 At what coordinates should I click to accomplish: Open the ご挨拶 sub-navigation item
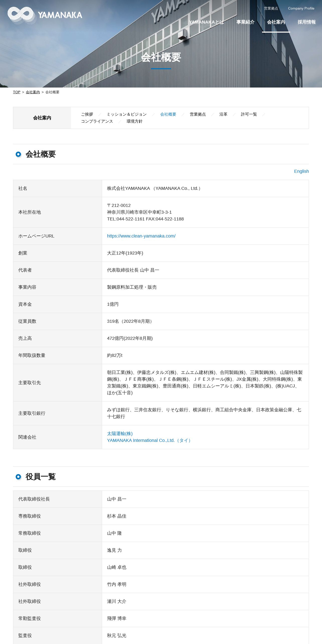(87, 114)
